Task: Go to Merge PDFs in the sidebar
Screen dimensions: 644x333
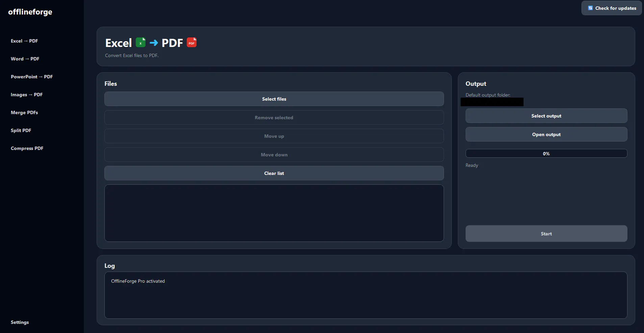Action: [24, 112]
